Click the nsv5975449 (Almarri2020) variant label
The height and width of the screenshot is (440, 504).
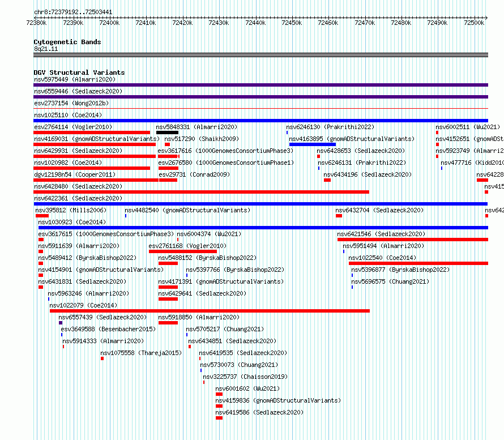pyautogui.click(x=75, y=79)
